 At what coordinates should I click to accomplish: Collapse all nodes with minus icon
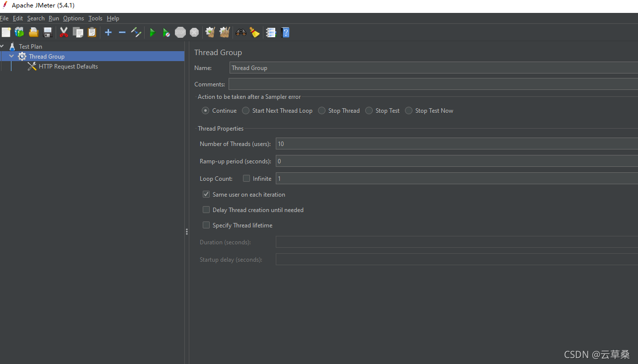pyautogui.click(x=122, y=32)
